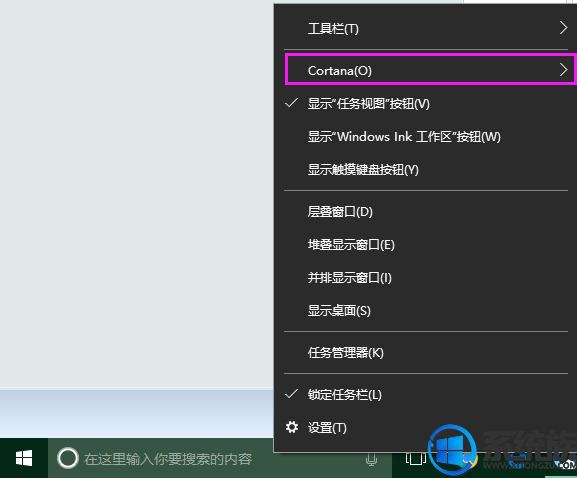577x478 pixels.
Task: Open 任务管理器(K)
Action: tap(426, 353)
